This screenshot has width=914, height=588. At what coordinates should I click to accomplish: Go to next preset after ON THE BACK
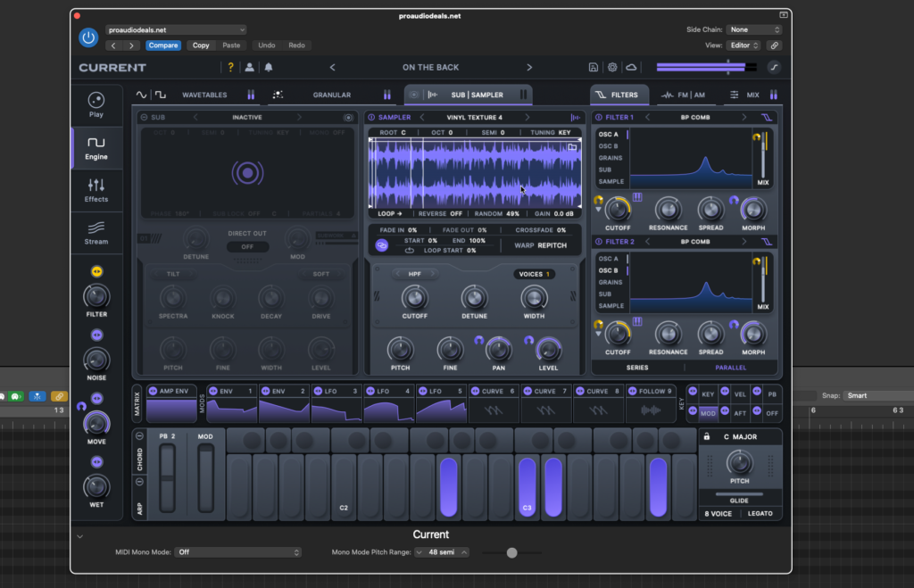point(529,67)
